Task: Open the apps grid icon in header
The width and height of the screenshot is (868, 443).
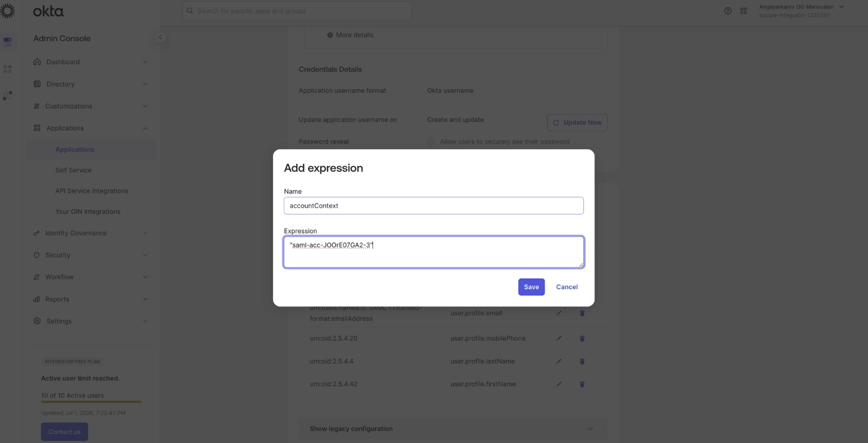Action: [744, 11]
